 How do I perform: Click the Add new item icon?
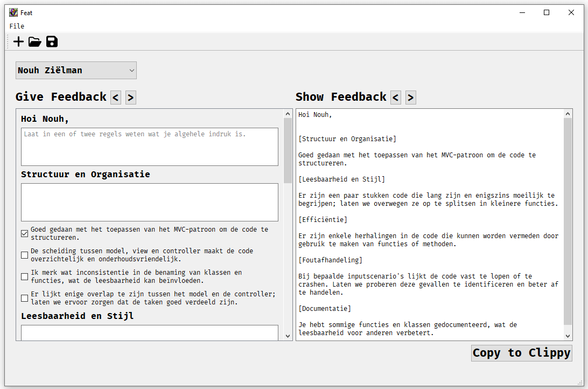tap(18, 41)
